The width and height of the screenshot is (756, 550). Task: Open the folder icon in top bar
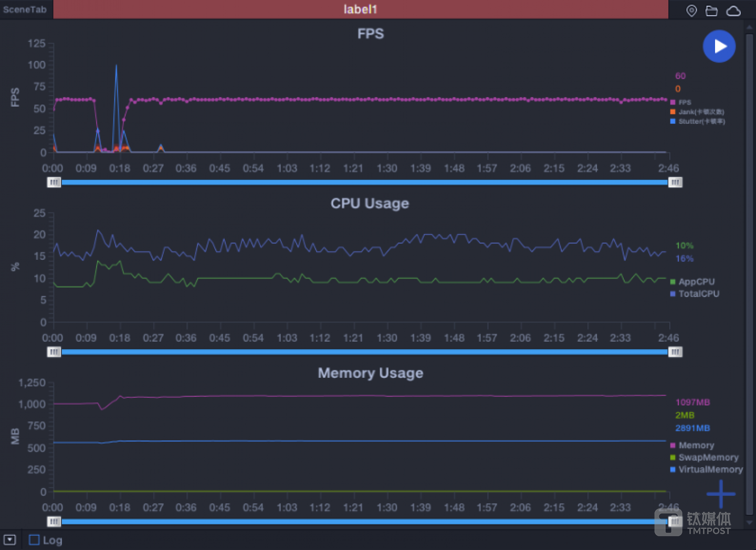click(x=711, y=10)
